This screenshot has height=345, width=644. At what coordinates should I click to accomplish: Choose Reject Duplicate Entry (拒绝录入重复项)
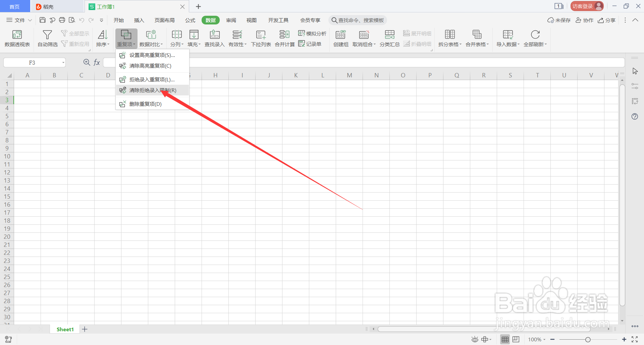pos(152,79)
